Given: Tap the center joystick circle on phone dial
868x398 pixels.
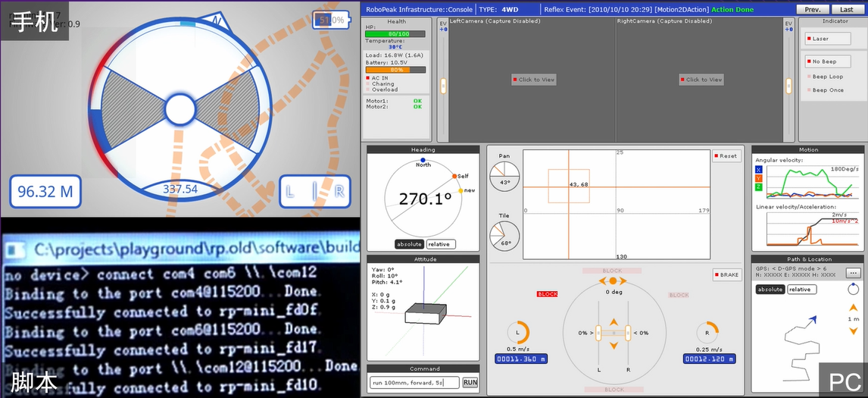Looking at the screenshot, I should [x=180, y=108].
